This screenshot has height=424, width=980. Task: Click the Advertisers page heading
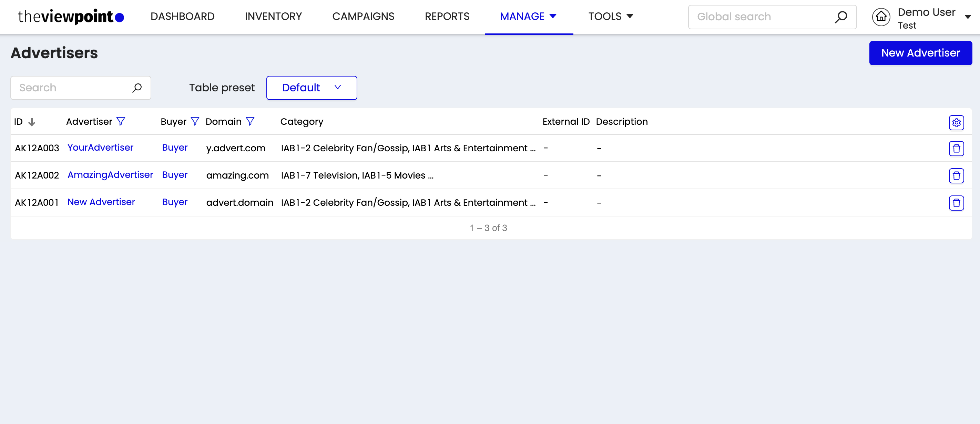pyautogui.click(x=54, y=53)
